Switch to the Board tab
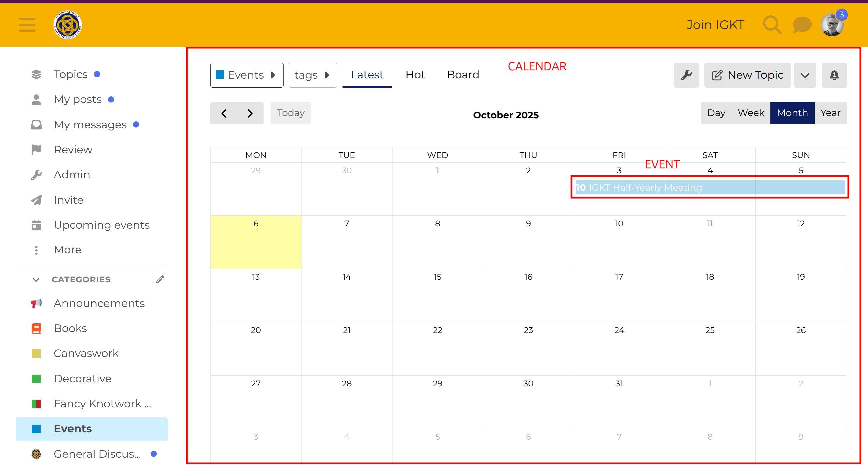868x465 pixels. pos(462,75)
